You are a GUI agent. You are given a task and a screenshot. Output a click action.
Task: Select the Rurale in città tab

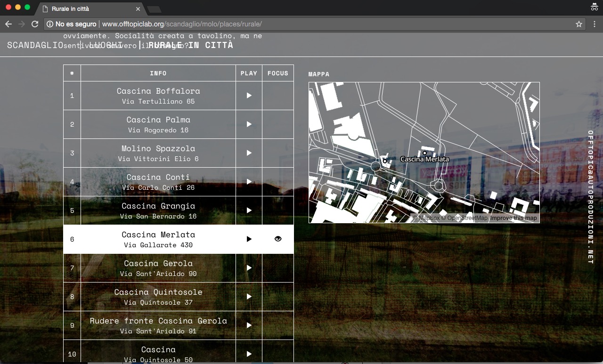point(90,9)
